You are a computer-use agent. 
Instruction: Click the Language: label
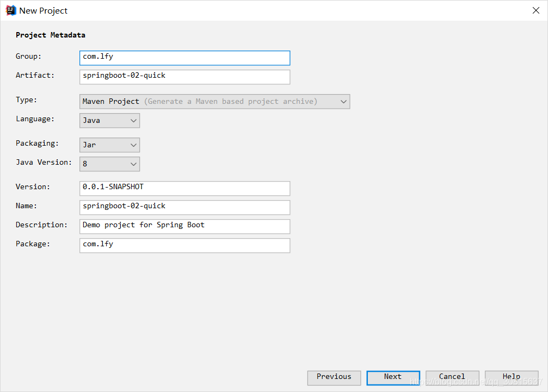(x=35, y=119)
